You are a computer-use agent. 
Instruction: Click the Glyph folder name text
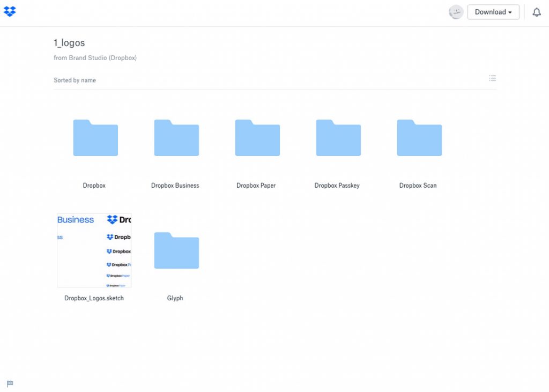[175, 298]
